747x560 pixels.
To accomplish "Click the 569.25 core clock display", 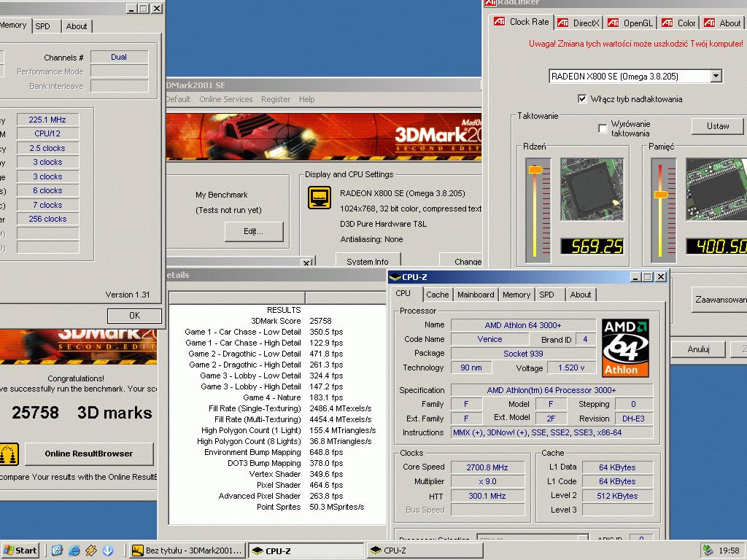I will coord(592,246).
